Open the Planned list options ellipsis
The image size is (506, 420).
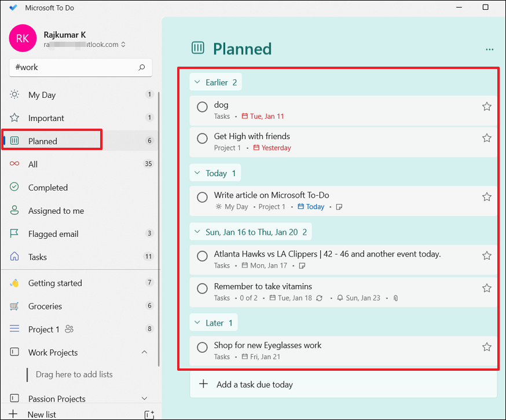(x=490, y=49)
